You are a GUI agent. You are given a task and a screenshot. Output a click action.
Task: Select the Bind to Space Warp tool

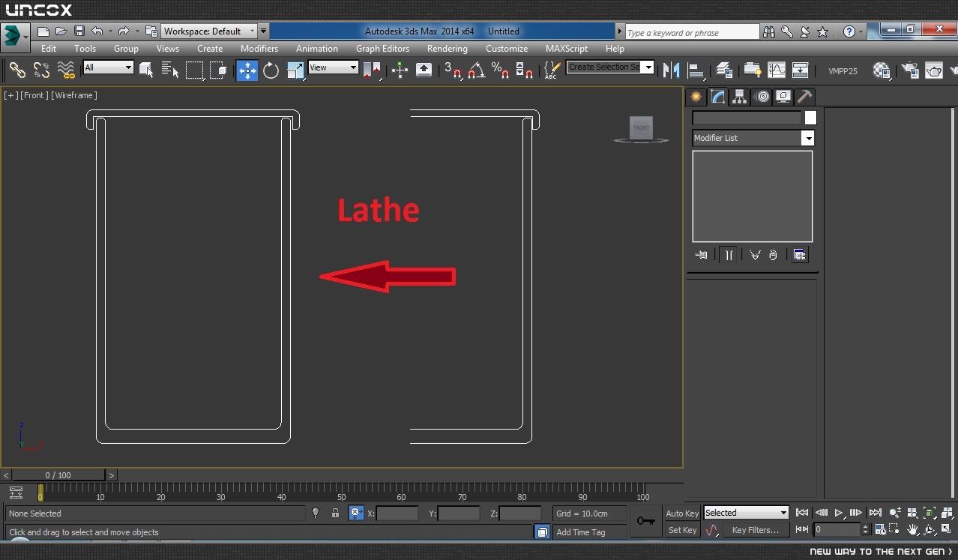67,70
